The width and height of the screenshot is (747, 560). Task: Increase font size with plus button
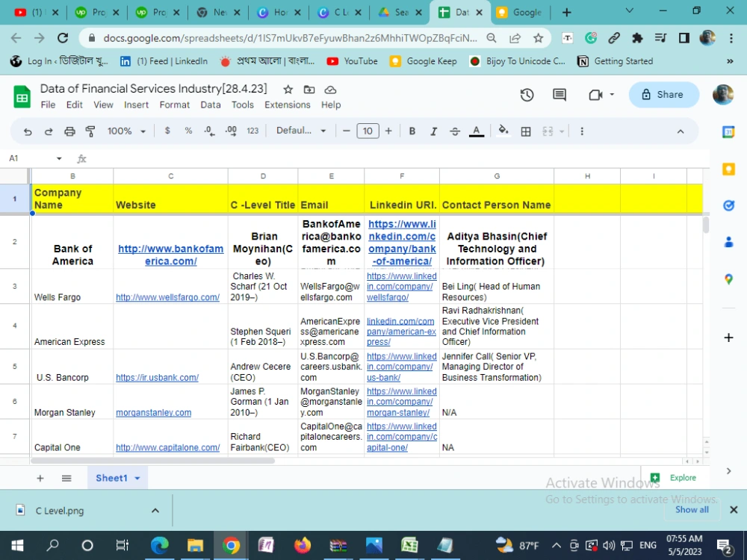(388, 131)
